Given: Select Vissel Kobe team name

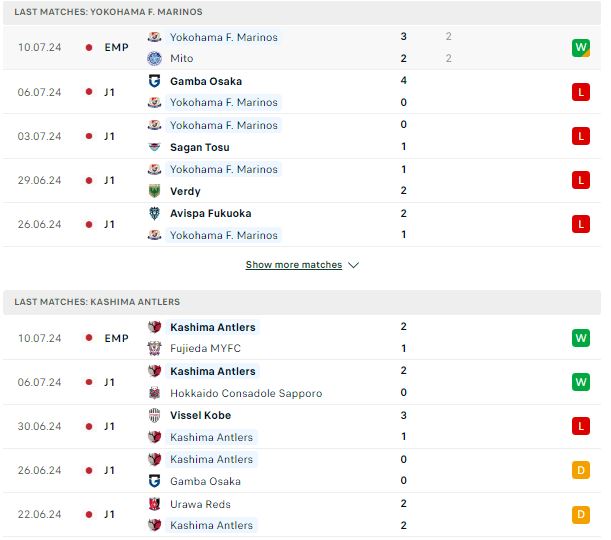Looking at the screenshot, I should tap(200, 415).
